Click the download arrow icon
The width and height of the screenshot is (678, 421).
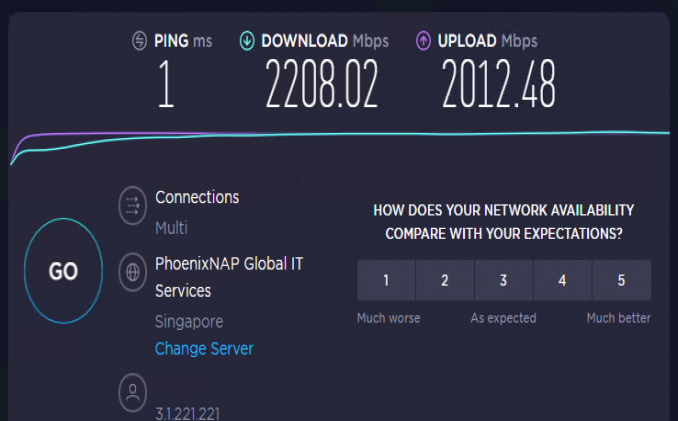pos(247,41)
